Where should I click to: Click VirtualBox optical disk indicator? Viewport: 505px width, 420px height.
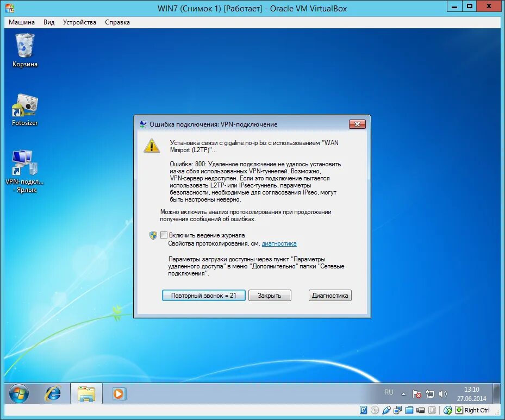pyautogui.click(x=375, y=410)
